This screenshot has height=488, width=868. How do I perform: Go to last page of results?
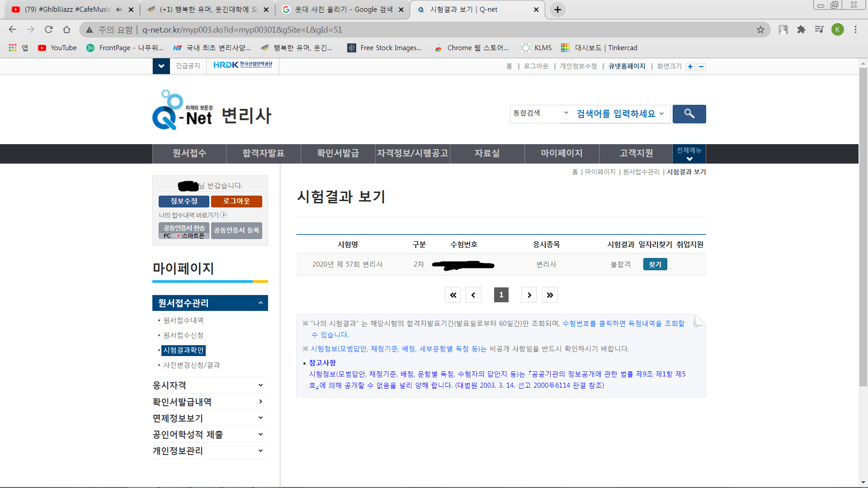(550, 295)
